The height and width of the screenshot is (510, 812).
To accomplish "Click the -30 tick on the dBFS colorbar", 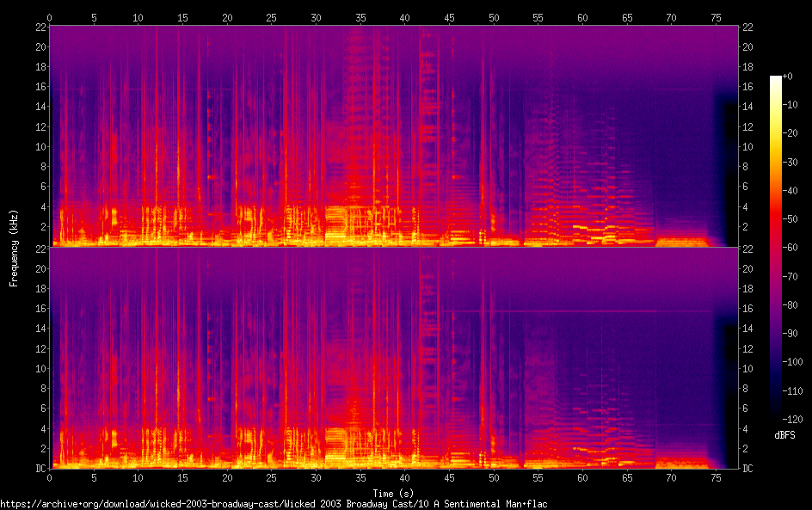I will click(796, 160).
